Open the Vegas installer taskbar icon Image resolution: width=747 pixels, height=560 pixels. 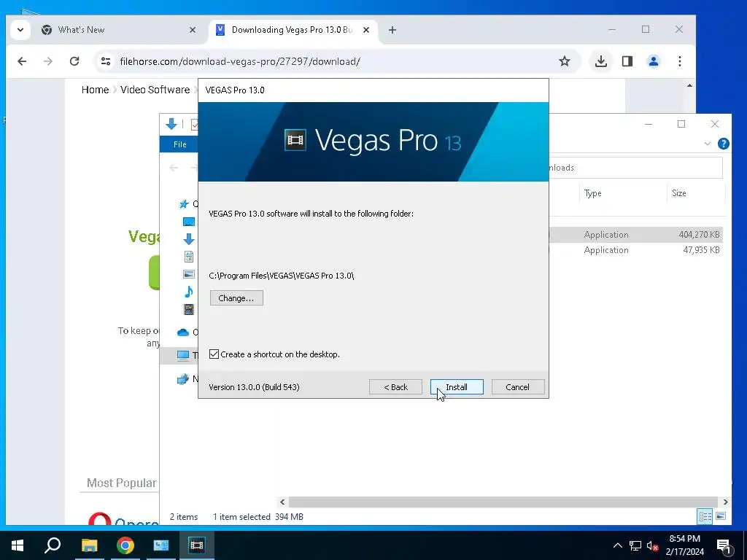tap(196, 545)
